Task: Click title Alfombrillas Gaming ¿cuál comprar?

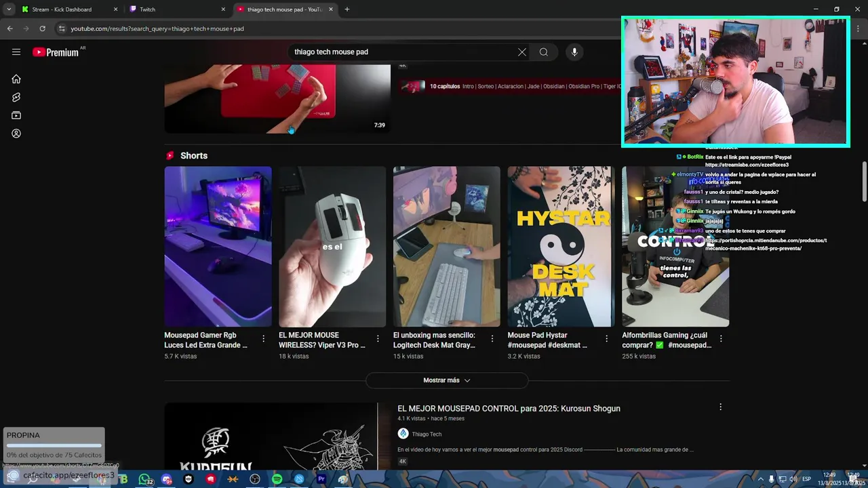Action: coord(667,340)
